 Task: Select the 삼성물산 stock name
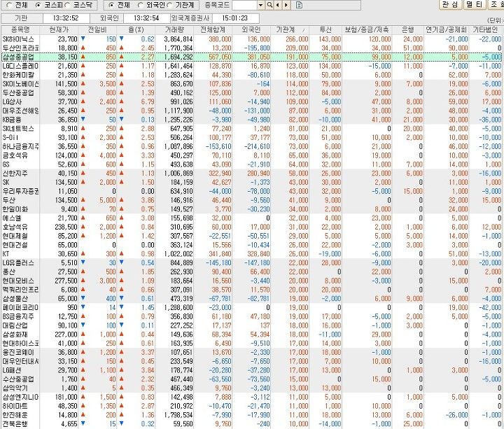point(15,299)
